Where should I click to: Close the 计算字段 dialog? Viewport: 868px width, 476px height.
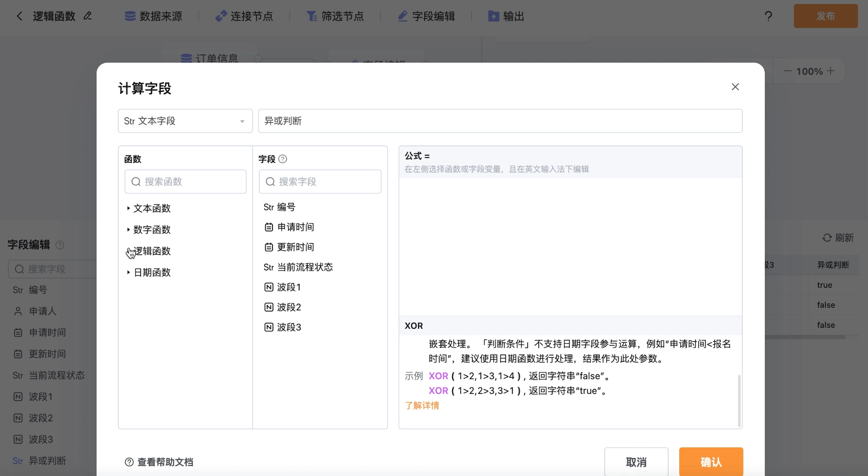(x=735, y=87)
